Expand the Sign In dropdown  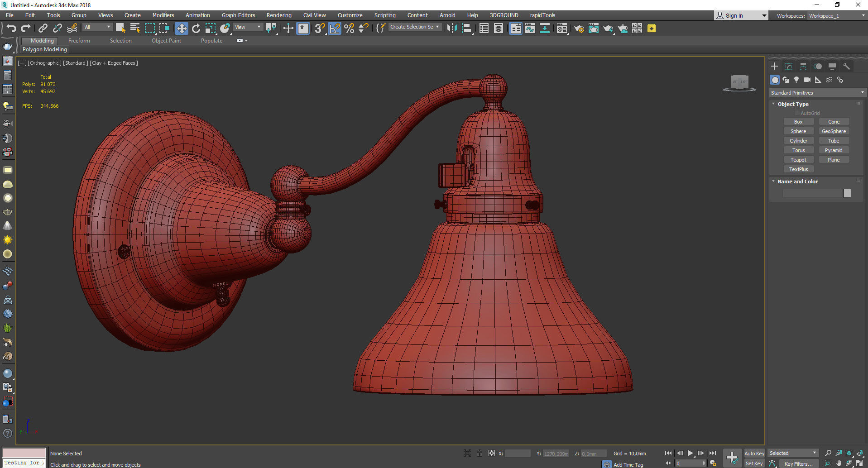[764, 16]
